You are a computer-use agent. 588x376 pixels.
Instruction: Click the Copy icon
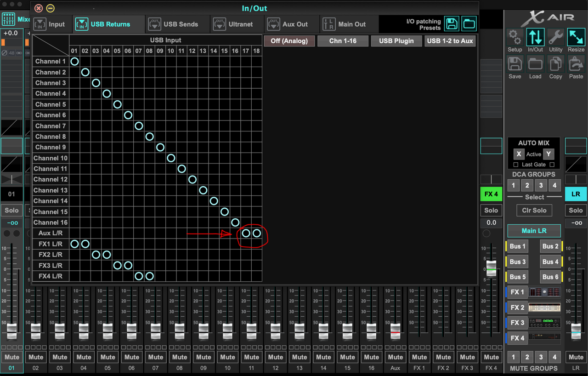pos(555,64)
